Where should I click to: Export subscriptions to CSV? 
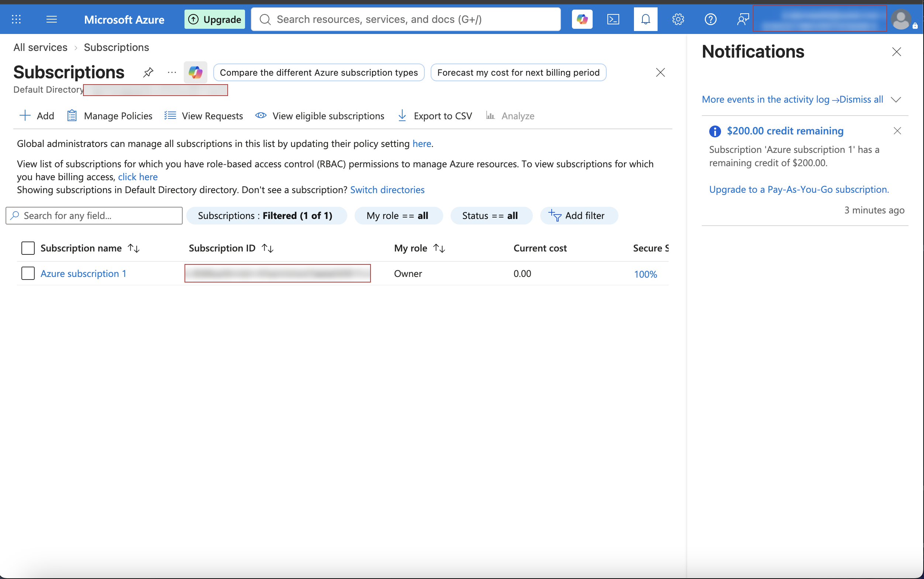(435, 116)
